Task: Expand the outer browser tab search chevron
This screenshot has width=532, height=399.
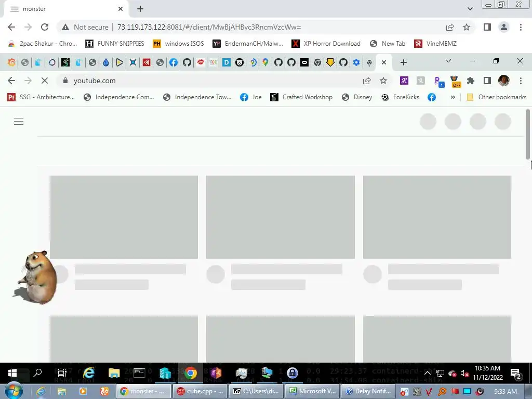Action: [470, 9]
